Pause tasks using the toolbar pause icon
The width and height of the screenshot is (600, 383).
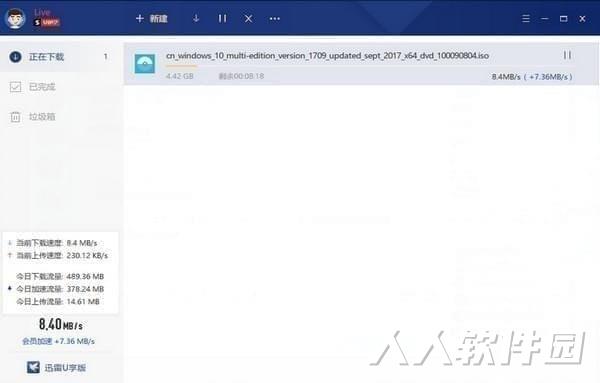click(222, 18)
